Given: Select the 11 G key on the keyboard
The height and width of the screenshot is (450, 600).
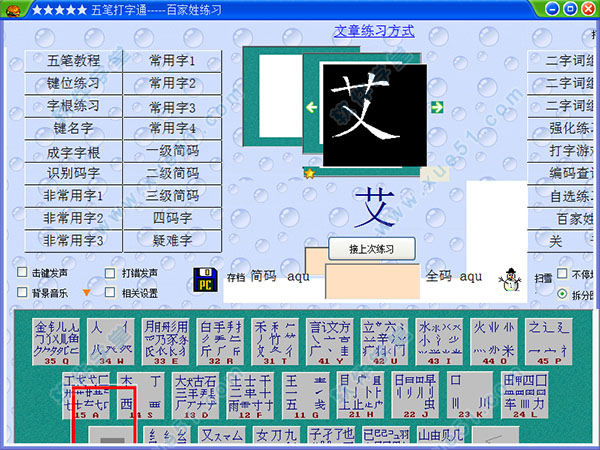Looking at the screenshot, I should click(305, 396).
